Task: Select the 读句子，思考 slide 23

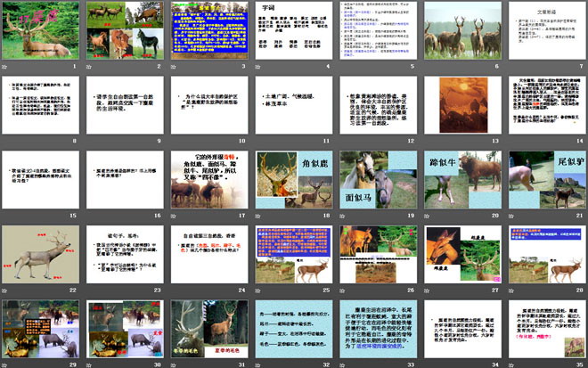Action: [x=125, y=254]
